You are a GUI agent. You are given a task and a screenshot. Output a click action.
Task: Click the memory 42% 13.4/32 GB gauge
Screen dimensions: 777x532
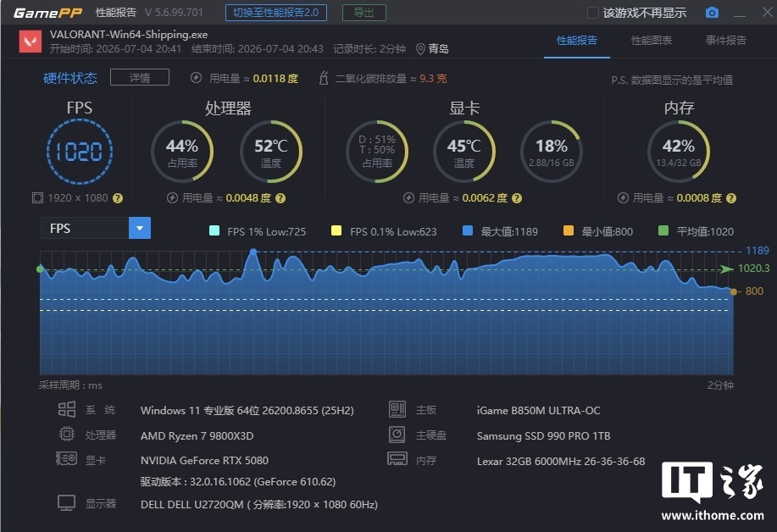coord(679,152)
